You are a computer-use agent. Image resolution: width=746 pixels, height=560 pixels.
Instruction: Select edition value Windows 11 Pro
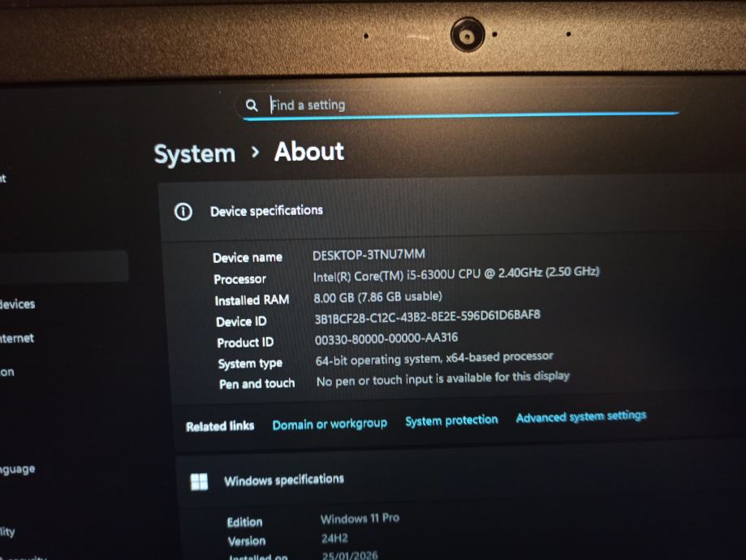pos(360,518)
